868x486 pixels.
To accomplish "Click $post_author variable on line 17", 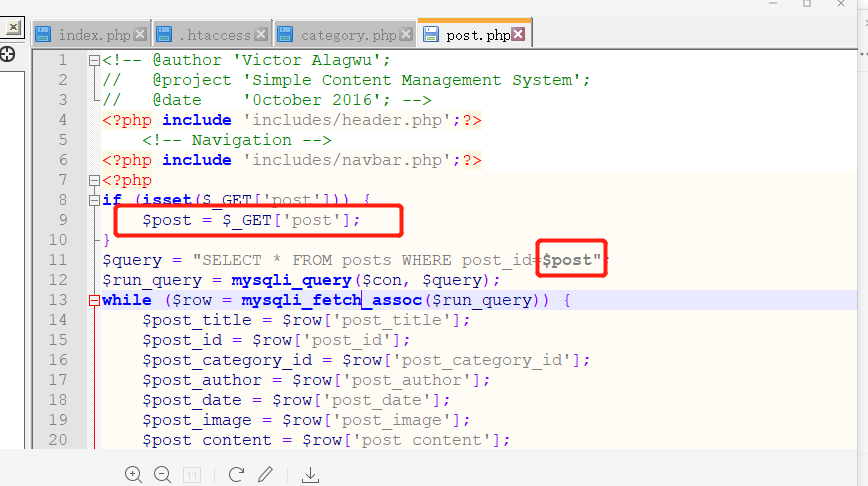I will point(202,380).
